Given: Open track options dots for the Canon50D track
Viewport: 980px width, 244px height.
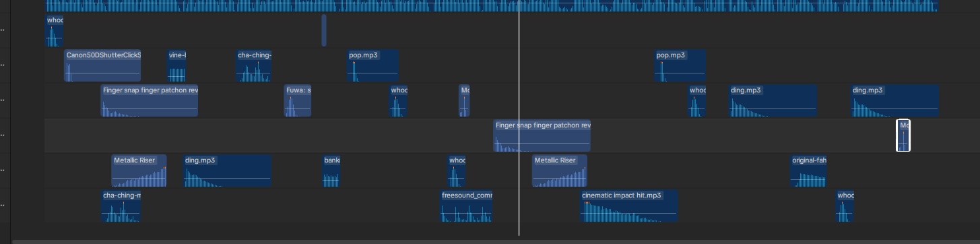Looking at the screenshot, I should tap(3, 65).
